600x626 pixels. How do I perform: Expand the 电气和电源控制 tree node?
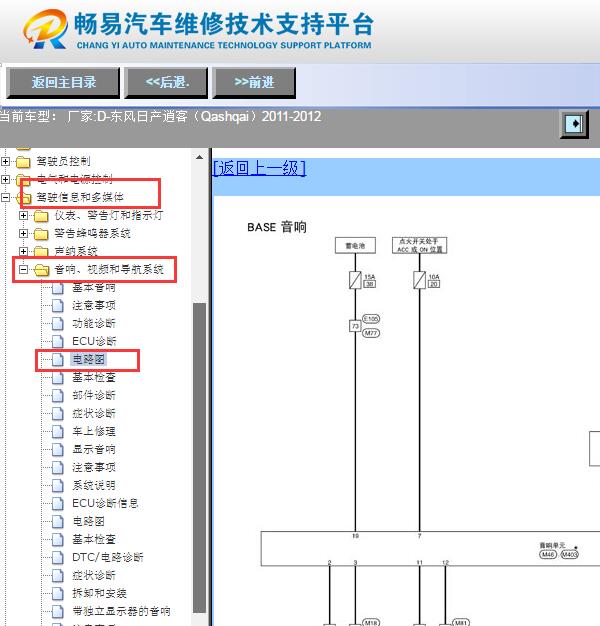tap(6, 180)
